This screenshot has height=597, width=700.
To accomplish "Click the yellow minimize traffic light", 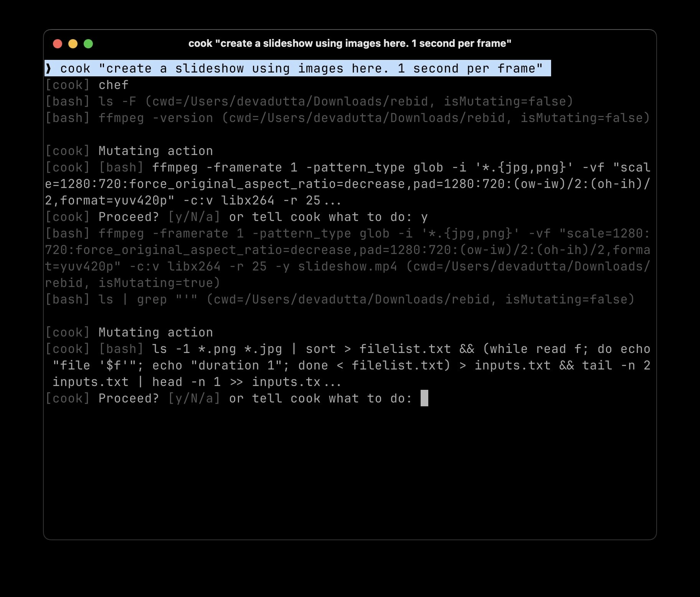I will pos(73,44).
